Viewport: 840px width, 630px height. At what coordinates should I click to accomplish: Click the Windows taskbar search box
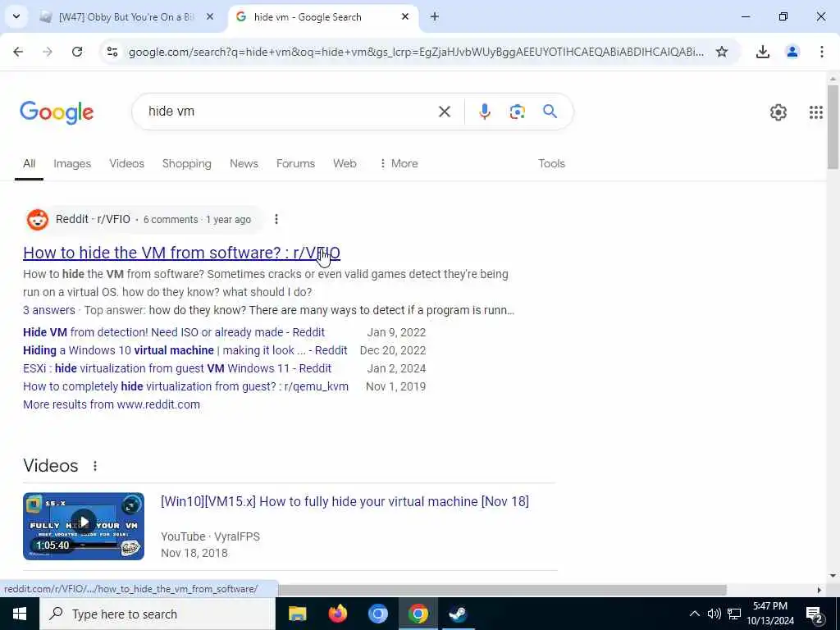[157, 614]
